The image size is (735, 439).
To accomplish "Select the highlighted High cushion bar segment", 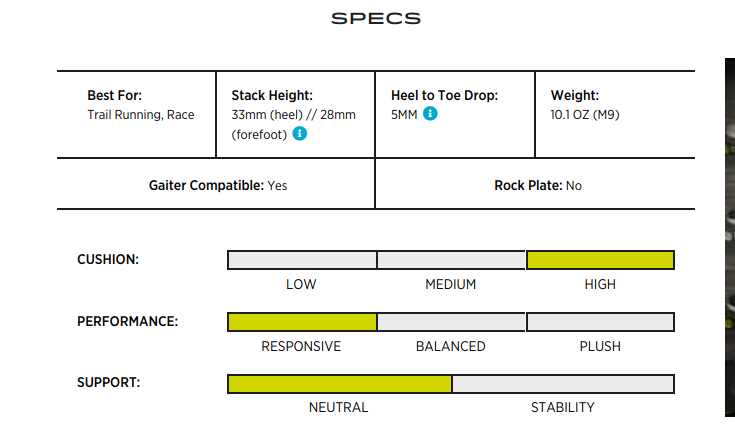I will click(600, 260).
